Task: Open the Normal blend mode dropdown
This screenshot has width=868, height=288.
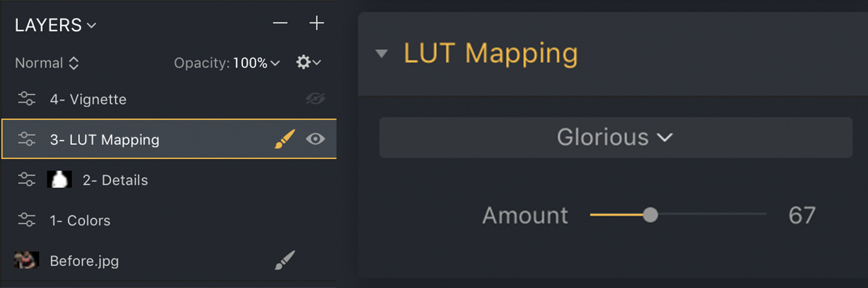Action: pyautogui.click(x=47, y=63)
